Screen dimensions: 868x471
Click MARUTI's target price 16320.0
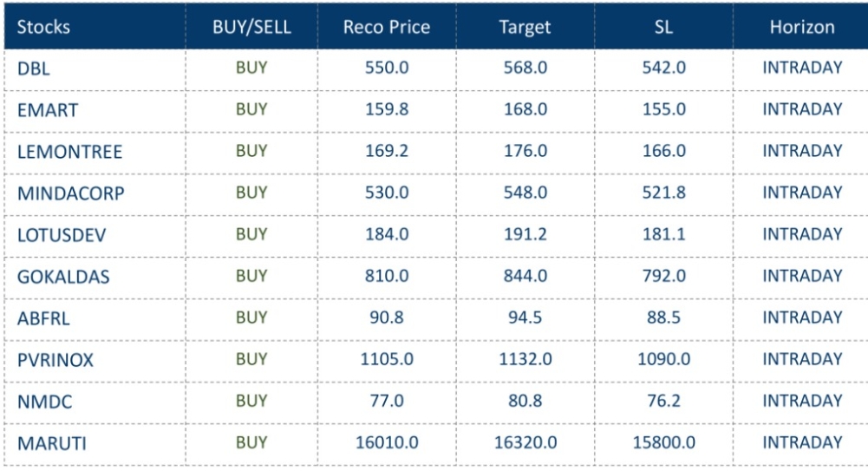[525, 443]
